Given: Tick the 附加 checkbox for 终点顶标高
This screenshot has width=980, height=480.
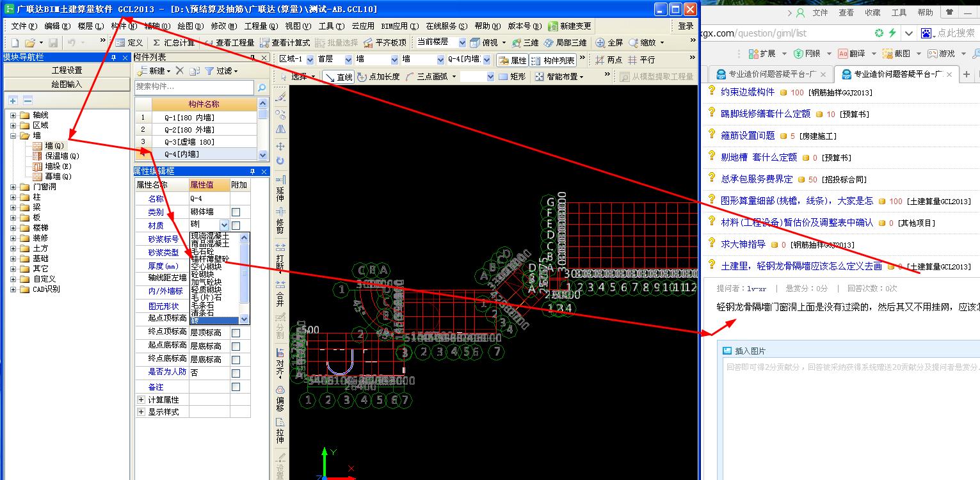Looking at the screenshot, I should 236,333.
